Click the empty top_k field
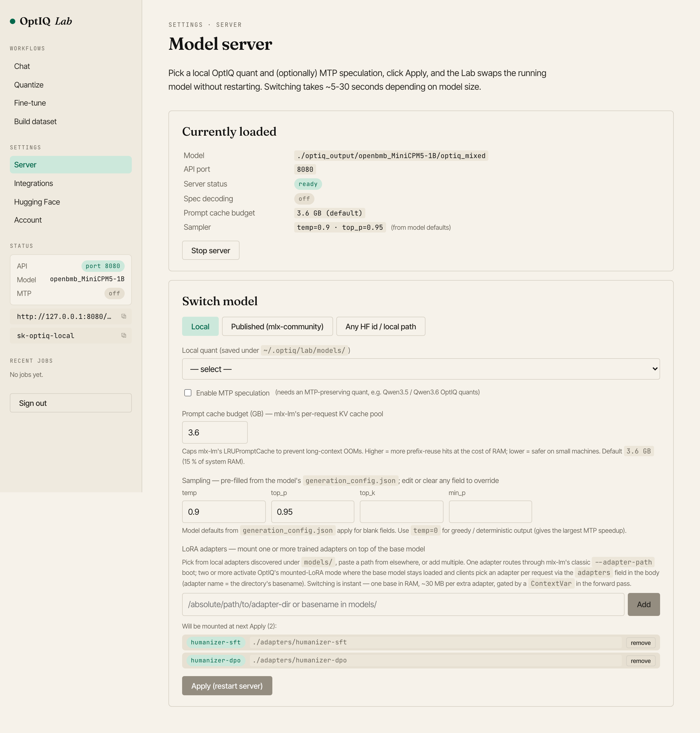 click(x=401, y=512)
